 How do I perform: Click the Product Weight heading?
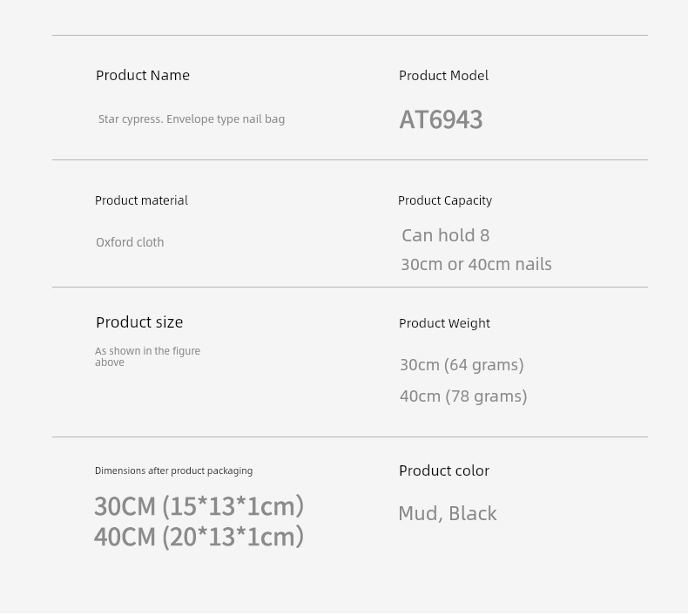pyautogui.click(x=444, y=323)
